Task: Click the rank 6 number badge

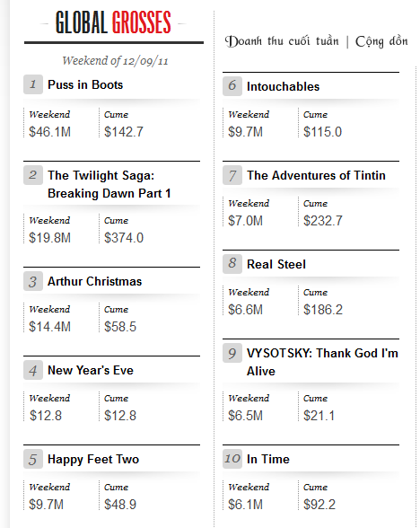Action: click(232, 86)
